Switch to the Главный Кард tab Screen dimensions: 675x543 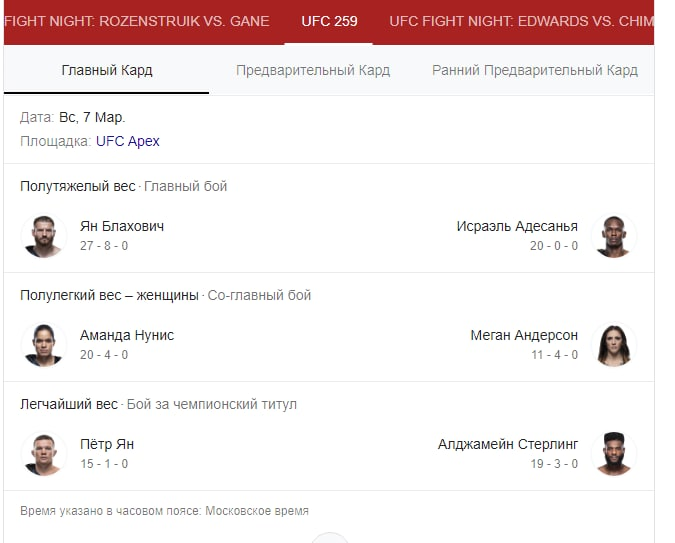tap(107, 71)
